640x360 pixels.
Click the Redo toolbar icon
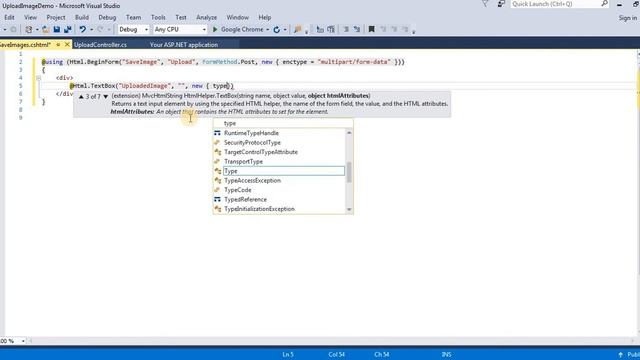(100, 29)
